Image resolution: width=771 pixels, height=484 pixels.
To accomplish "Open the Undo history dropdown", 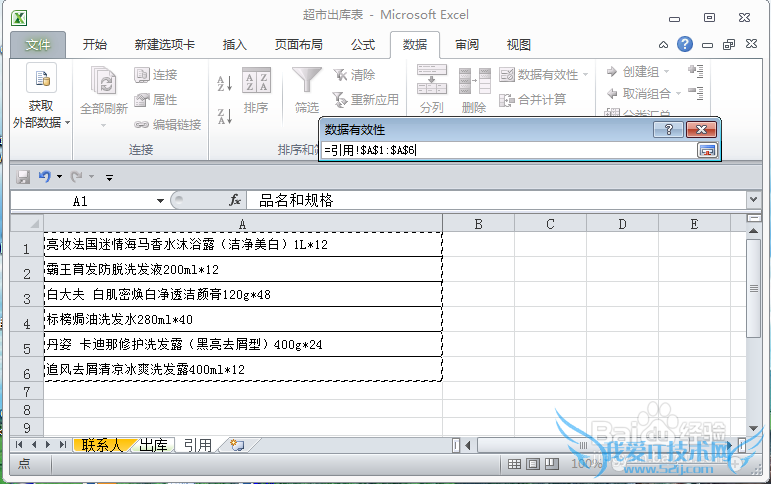I will [x=59, y=177].
